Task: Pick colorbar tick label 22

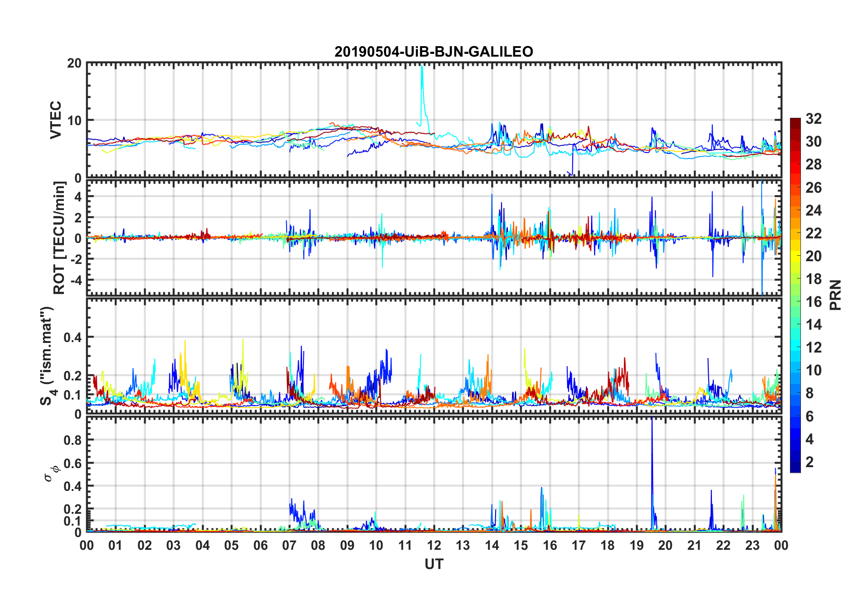Action: click(813, 233)
